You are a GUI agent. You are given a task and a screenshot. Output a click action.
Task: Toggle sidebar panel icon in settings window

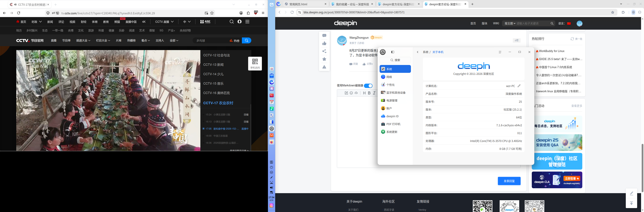pyautogui.click(x=393, y=52)
